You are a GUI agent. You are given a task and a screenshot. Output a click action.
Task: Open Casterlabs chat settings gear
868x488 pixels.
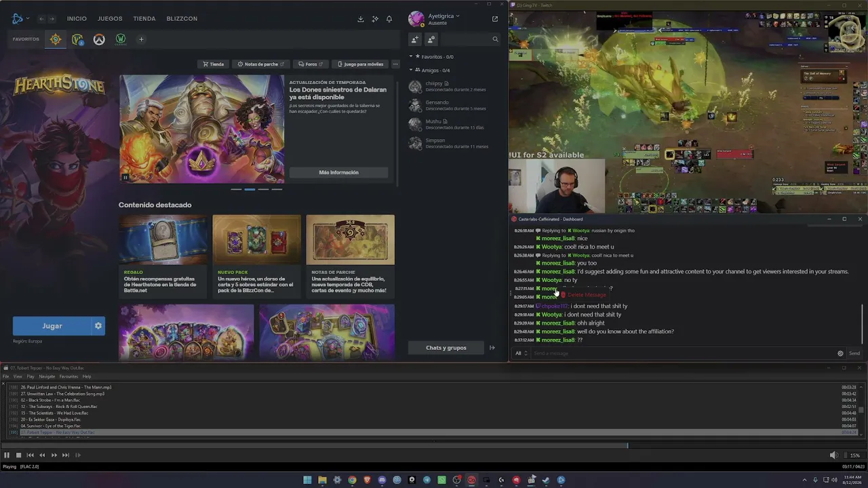[840, 353]
